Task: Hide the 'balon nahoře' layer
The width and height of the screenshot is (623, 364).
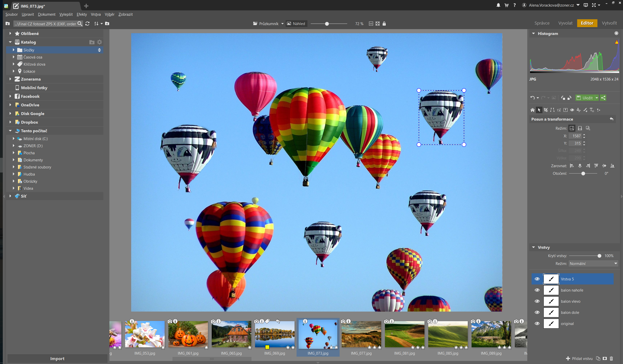Action: (537, 290)
